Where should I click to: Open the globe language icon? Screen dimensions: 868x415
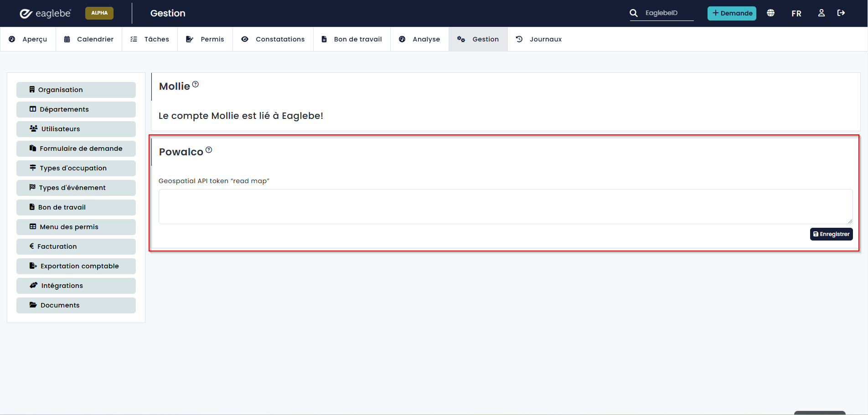tap(770, 13)
